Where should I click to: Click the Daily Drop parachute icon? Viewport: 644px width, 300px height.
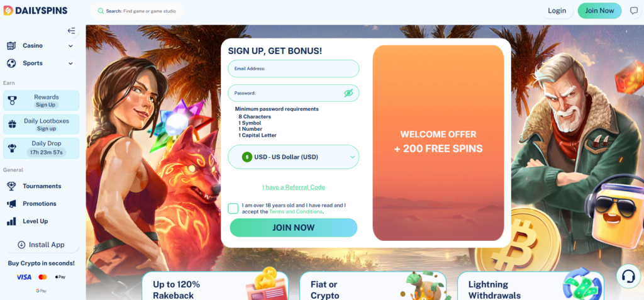(13, 148)
